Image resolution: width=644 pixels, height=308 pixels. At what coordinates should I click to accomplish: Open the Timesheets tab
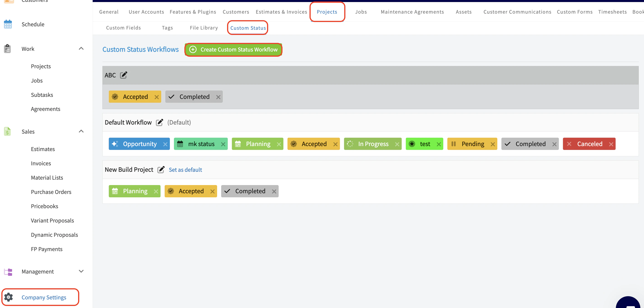(612, 12)
